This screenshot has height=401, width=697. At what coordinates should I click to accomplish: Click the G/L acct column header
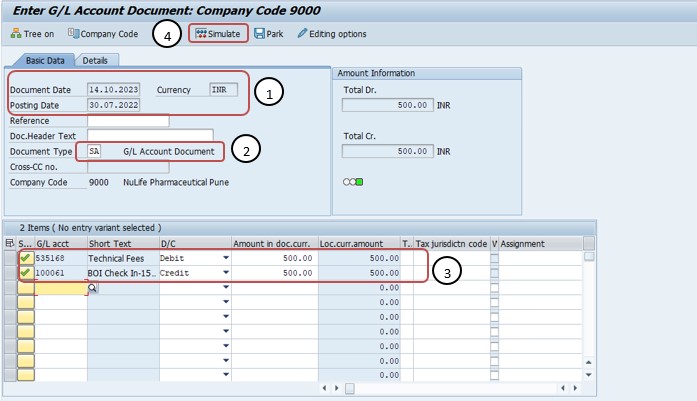(61, 244)
